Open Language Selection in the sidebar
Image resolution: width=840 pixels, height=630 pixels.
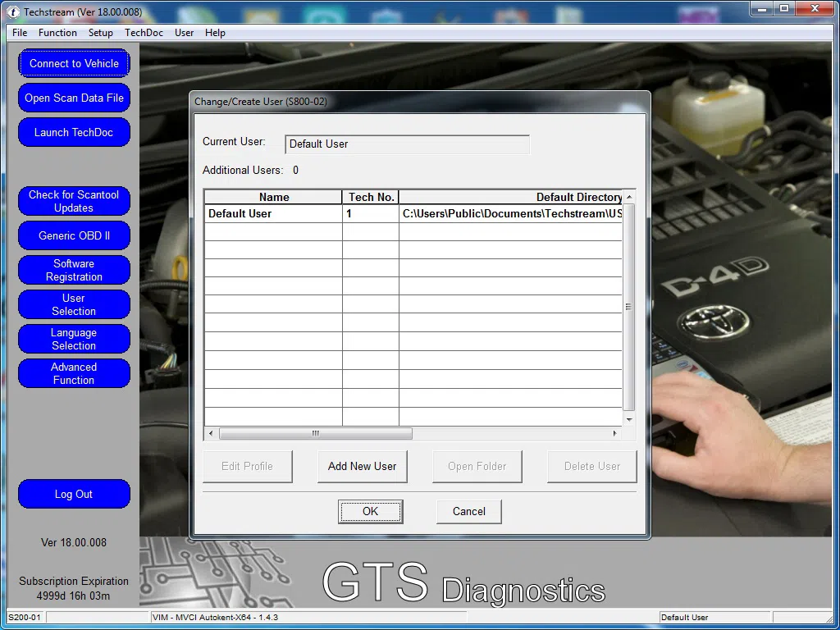(74, 339)
